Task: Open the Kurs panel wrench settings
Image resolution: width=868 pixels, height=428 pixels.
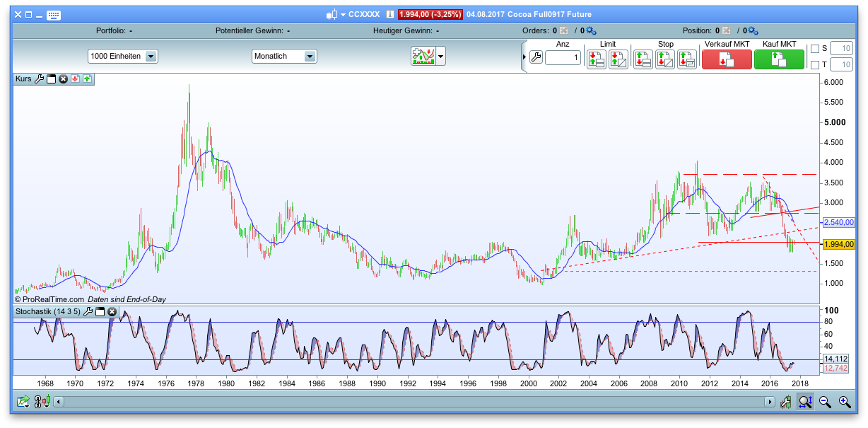Action: click(40, 79)
